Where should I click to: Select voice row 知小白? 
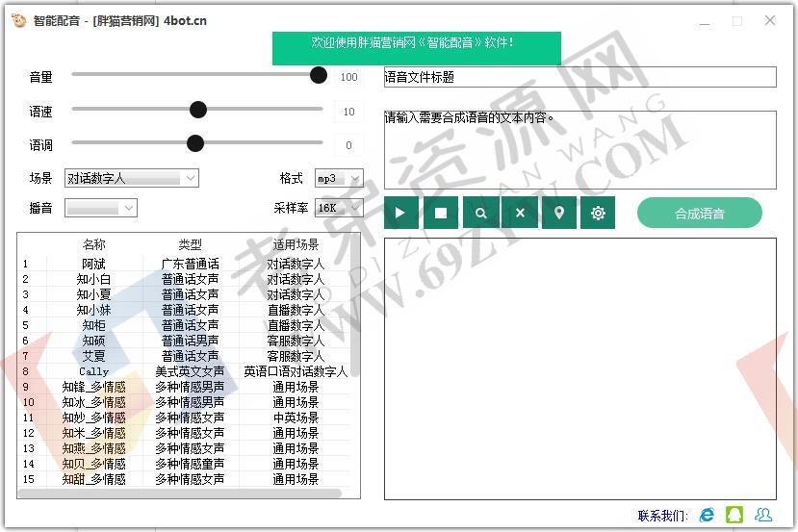(184, 279)
